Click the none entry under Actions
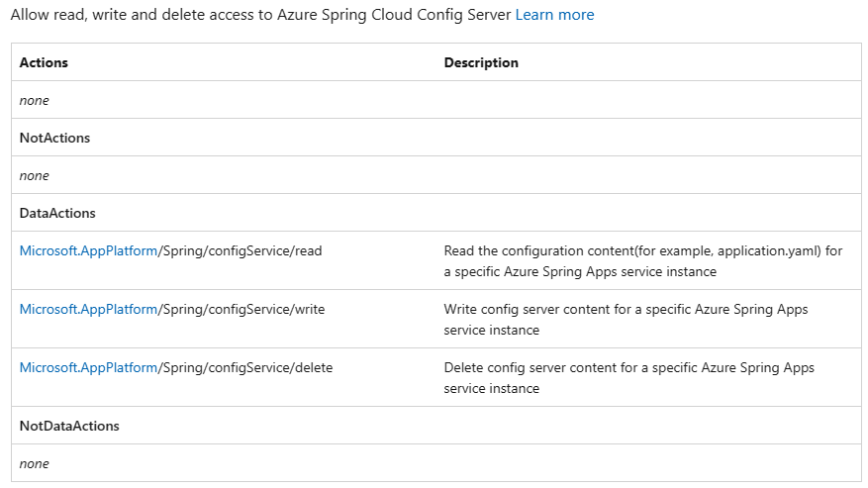This screenshot has height=488, width=868. click(x=35, y=100)
